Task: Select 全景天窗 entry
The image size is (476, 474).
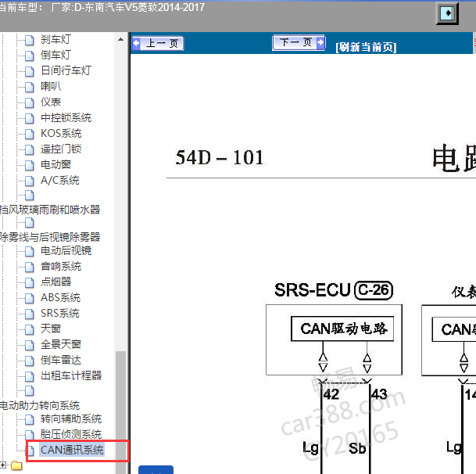Action: point(61,344)
